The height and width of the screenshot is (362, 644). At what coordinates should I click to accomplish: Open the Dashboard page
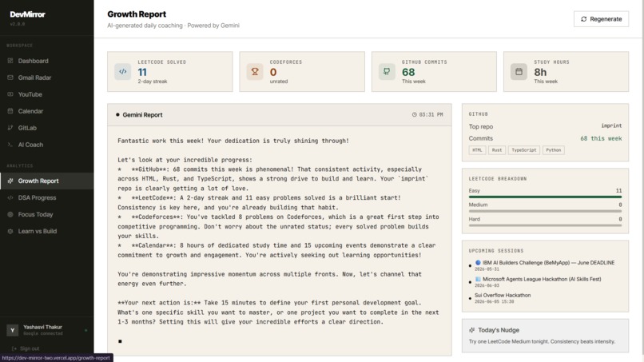point(47,61)
